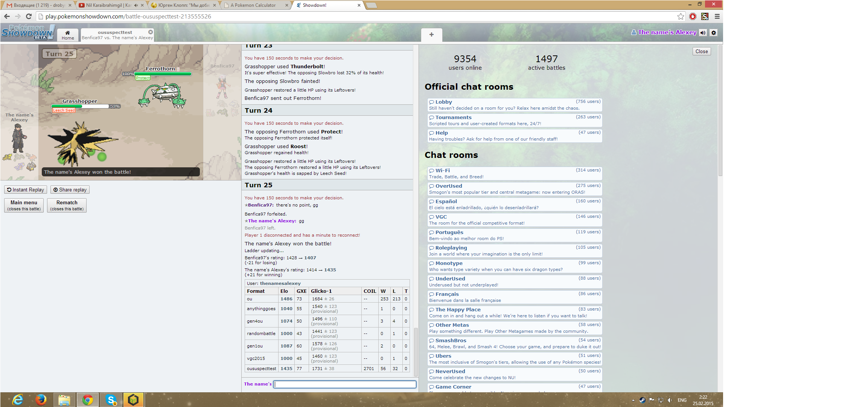
Task: Open the Chrome hamburger menu
Action: pos(717,16)
